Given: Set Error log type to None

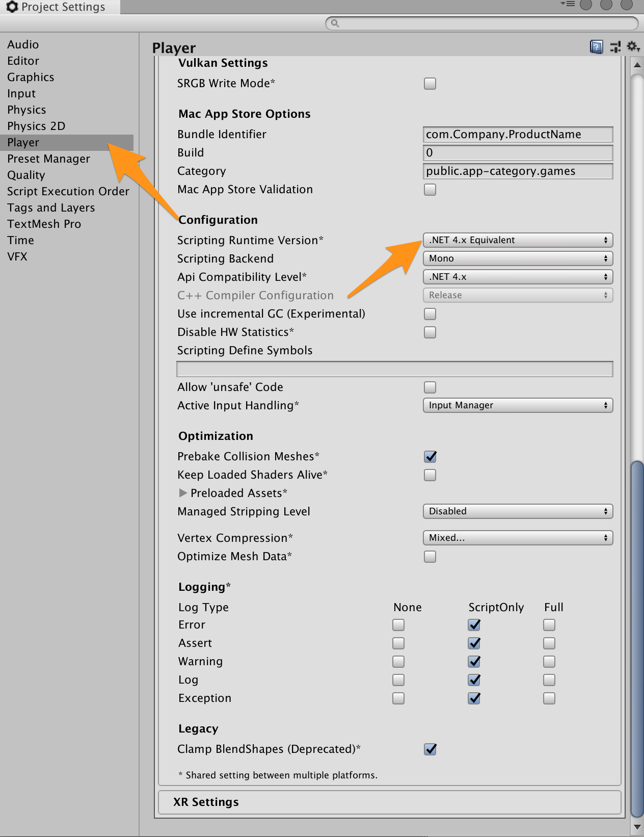Looking at the screenshot, I should [398, 625].
